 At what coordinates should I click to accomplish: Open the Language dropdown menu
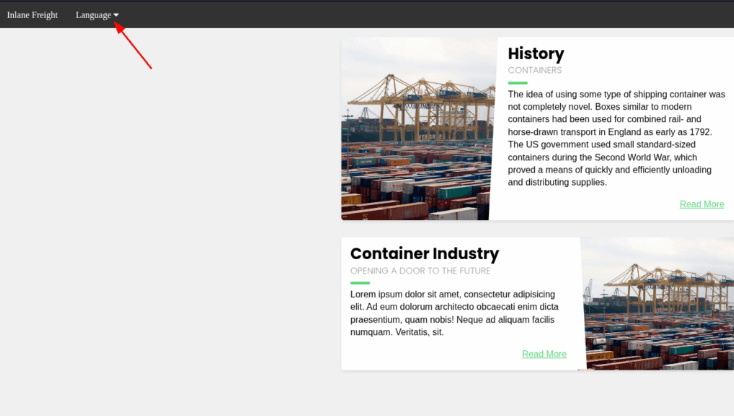[x=96, y=15]
